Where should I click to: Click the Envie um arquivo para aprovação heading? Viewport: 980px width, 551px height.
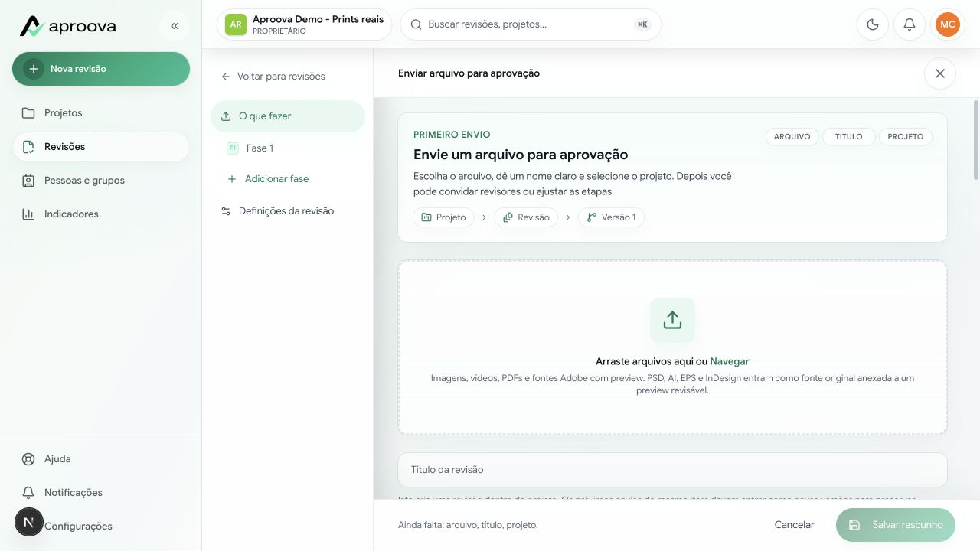(521, 155)
